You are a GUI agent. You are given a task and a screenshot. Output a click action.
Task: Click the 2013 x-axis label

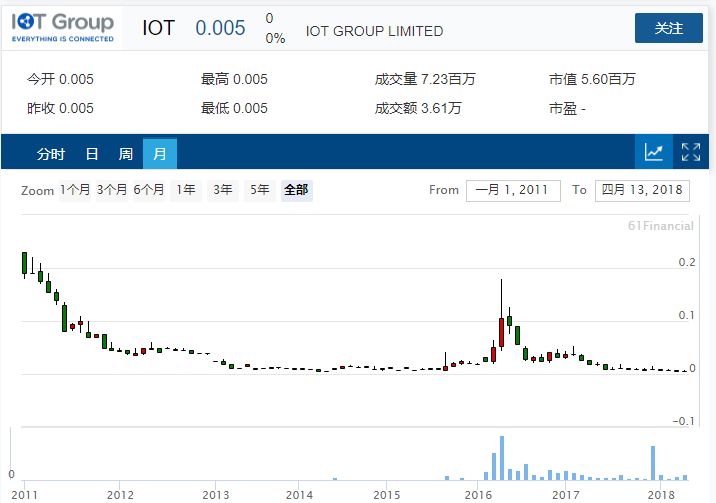(x=216, y=495)
